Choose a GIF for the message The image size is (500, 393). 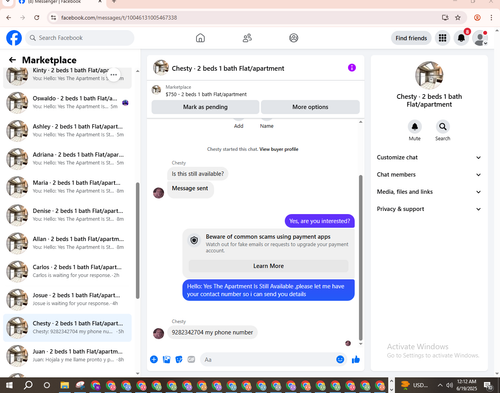pyautogui.click(x=191, y=359)
